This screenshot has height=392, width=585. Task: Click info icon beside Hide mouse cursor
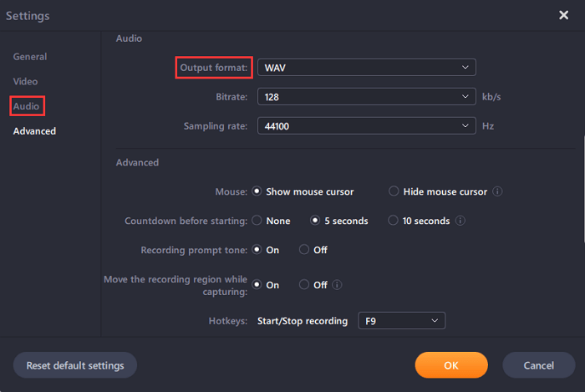click(497, 191)
